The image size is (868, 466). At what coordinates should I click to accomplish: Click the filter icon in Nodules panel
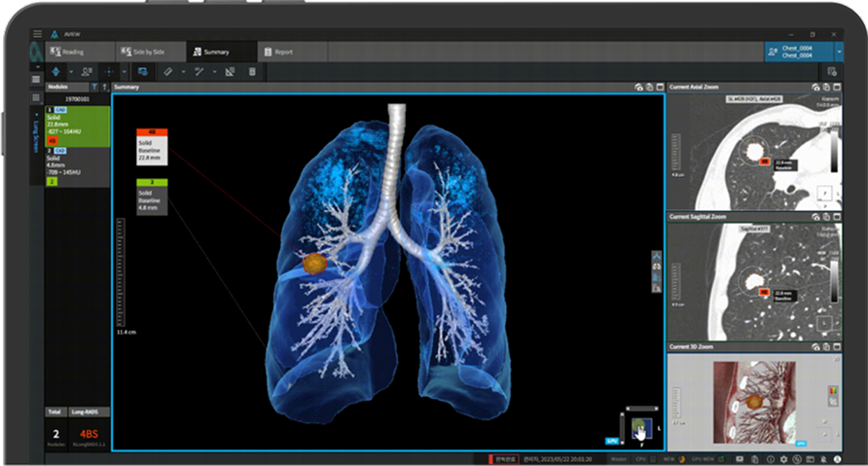coord(93,88)
